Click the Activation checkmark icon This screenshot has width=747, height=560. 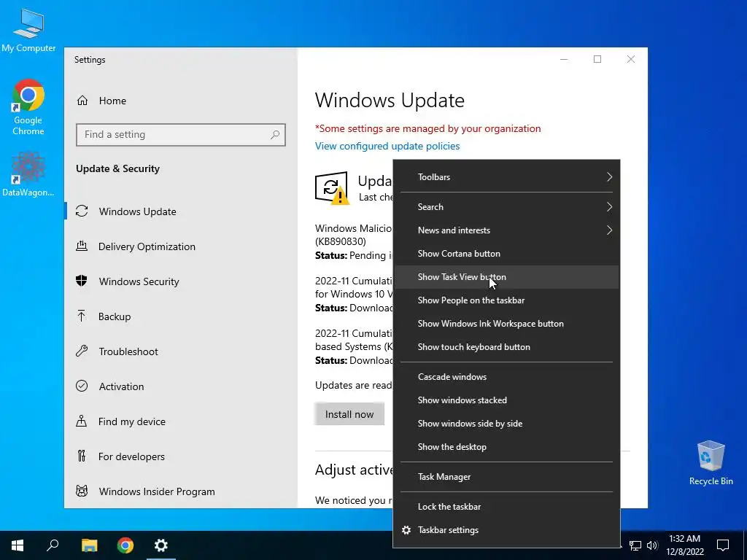coord(82,386)
